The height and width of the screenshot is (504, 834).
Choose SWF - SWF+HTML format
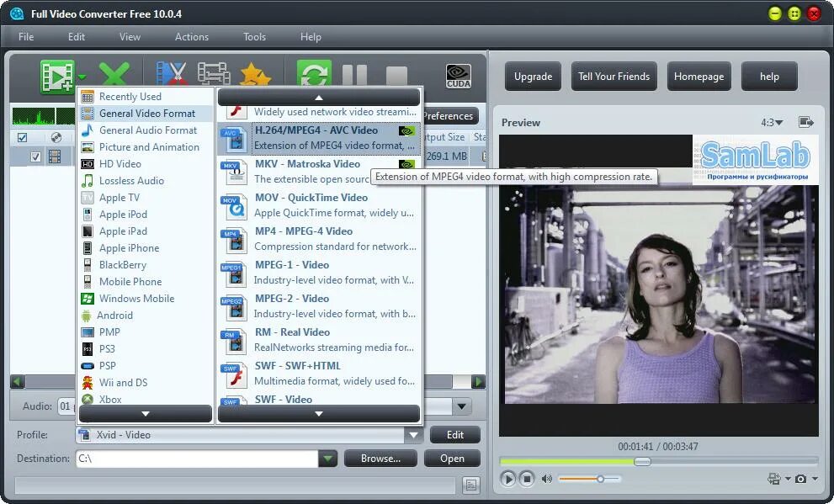(x=319, y=374)
